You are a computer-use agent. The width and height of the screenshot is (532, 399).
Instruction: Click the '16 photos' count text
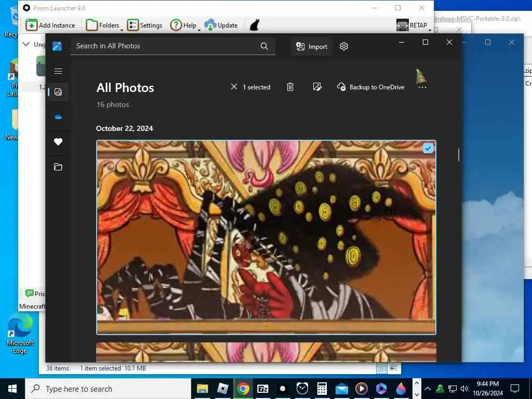(x=113, y=104)
